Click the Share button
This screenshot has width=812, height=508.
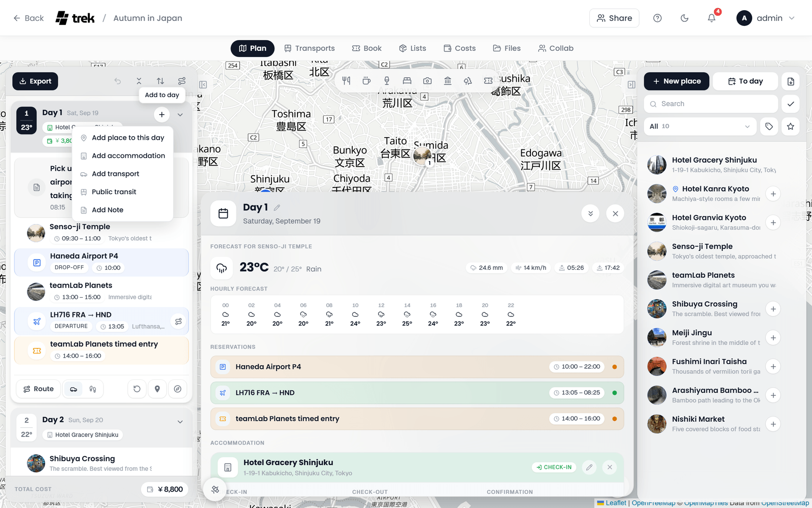tap(614, 18)
